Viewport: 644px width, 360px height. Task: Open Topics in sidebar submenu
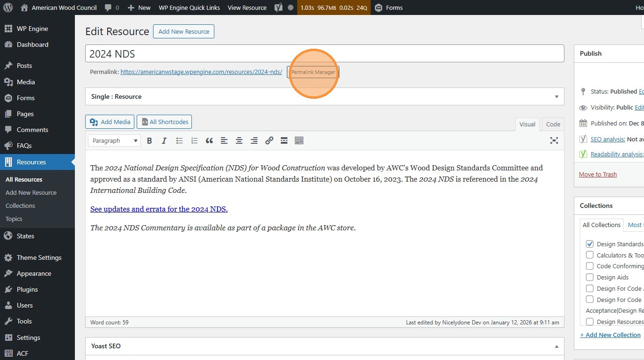pyautogui.click(x=14, y=219)
